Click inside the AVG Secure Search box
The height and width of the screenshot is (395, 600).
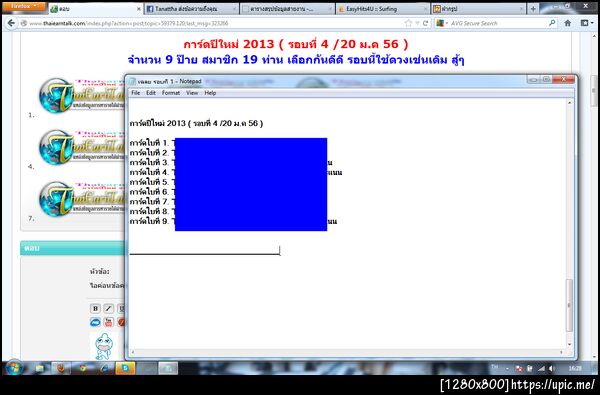[497, 23]
